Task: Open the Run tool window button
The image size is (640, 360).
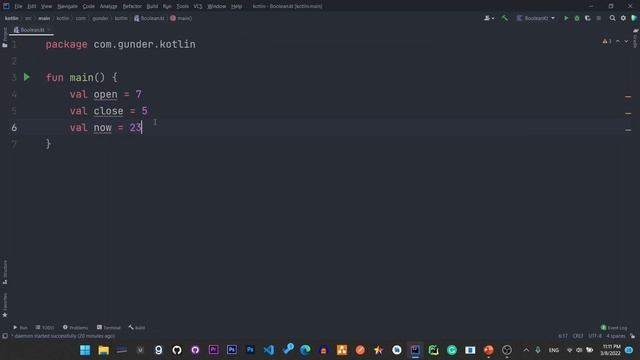Action: [x=20, y=327]
